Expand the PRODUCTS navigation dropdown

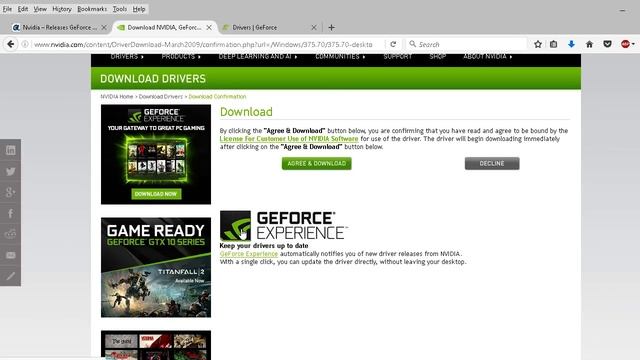pos(181,57)
